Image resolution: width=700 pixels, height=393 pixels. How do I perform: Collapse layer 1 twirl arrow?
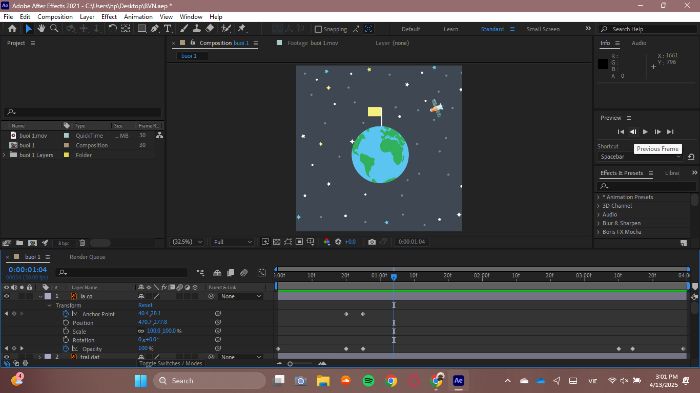click(x=40, y=296)
